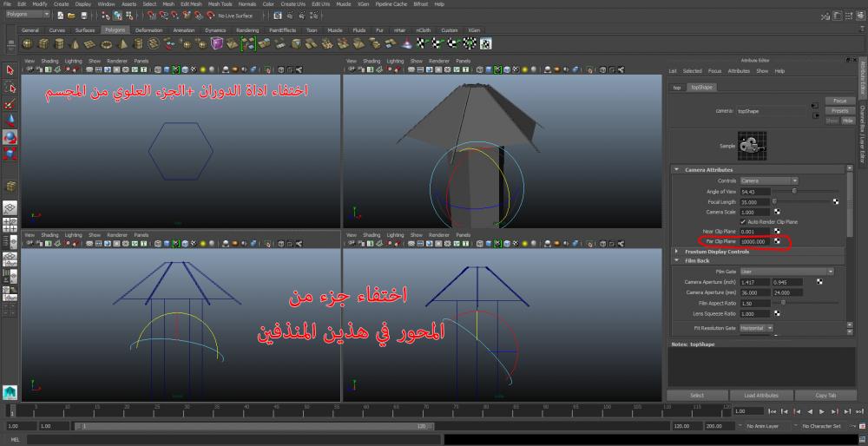Create a polygon plane from the shelf
The height and width of the screenshot is (446, 868).
pyautogui.click(x=91, y=43)
